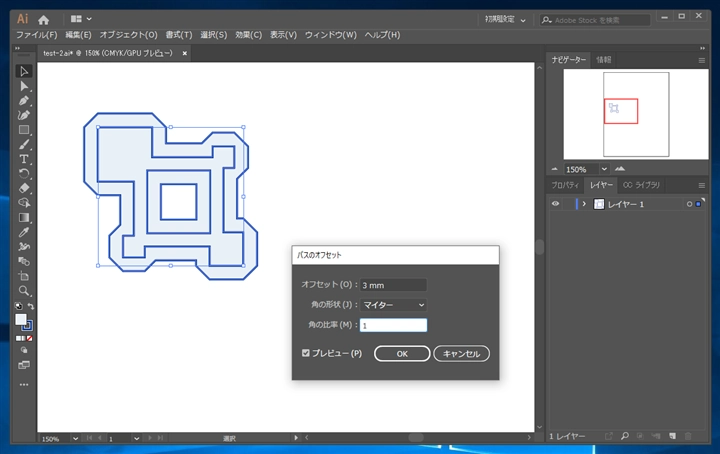Open the 角の形状 マイター dropdown

click(x=394, y=305)
